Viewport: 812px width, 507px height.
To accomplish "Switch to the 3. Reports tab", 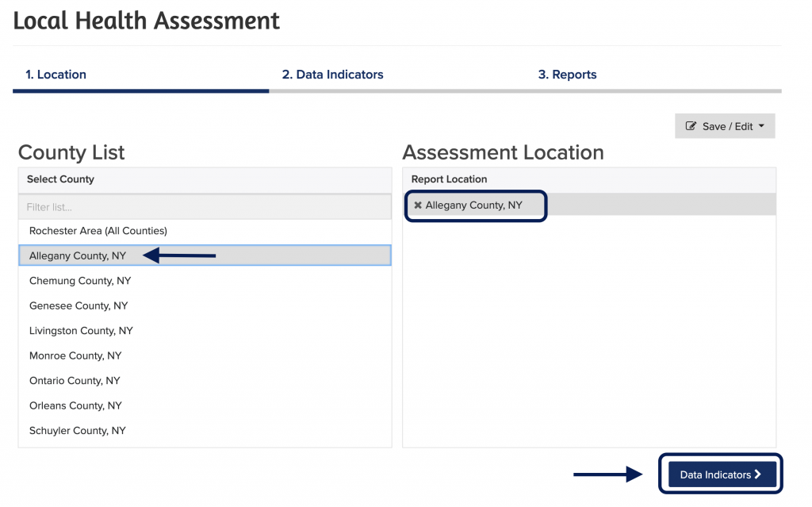I will (x=567, y=74).
